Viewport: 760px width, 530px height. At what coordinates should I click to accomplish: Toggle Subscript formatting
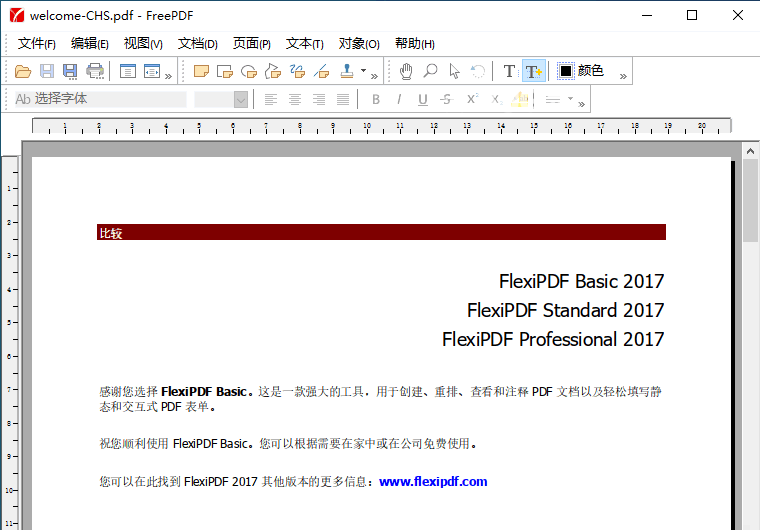coord(496,99)
